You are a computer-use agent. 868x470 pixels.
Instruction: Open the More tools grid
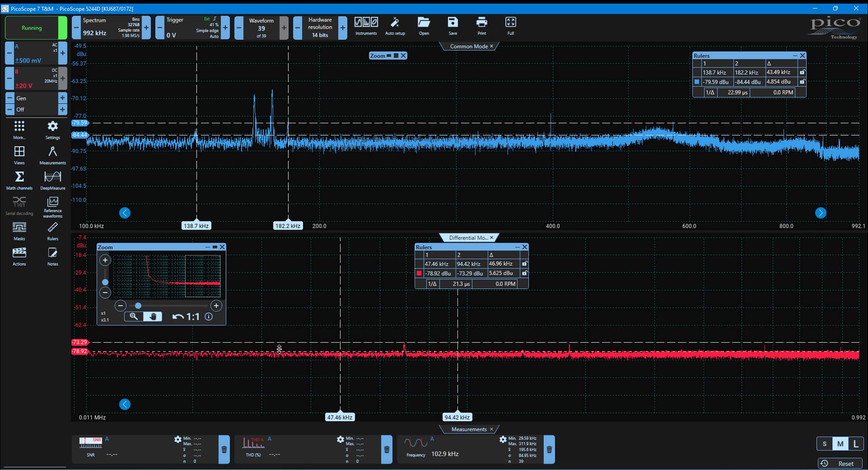tap(19, 130)
